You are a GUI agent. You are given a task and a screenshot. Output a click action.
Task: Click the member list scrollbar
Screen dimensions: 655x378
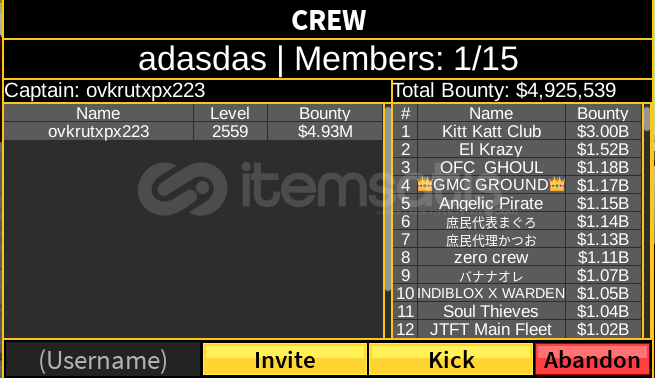pyautogui.click(x=388, y=198)
